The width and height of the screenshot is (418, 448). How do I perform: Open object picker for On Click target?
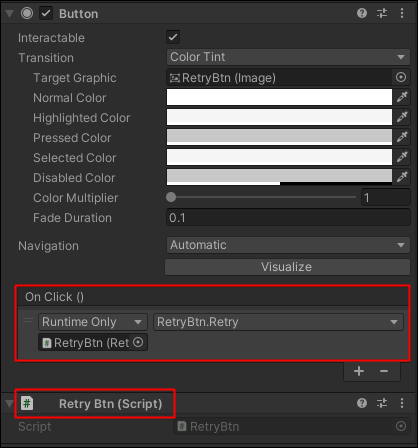pyautogui.click(x=138, y=342)
